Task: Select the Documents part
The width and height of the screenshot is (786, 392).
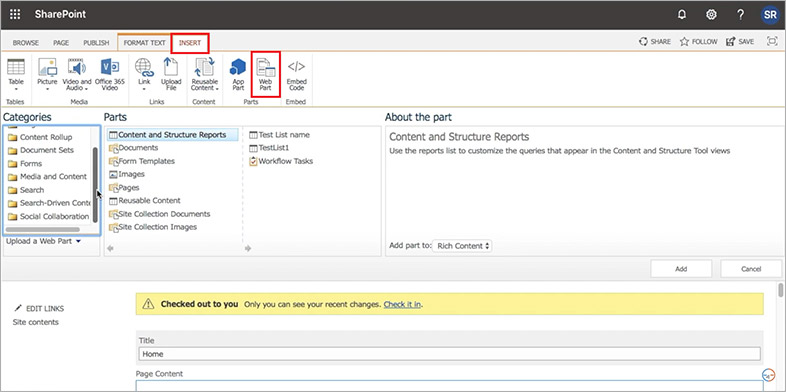Action: (x=133, y=148)
